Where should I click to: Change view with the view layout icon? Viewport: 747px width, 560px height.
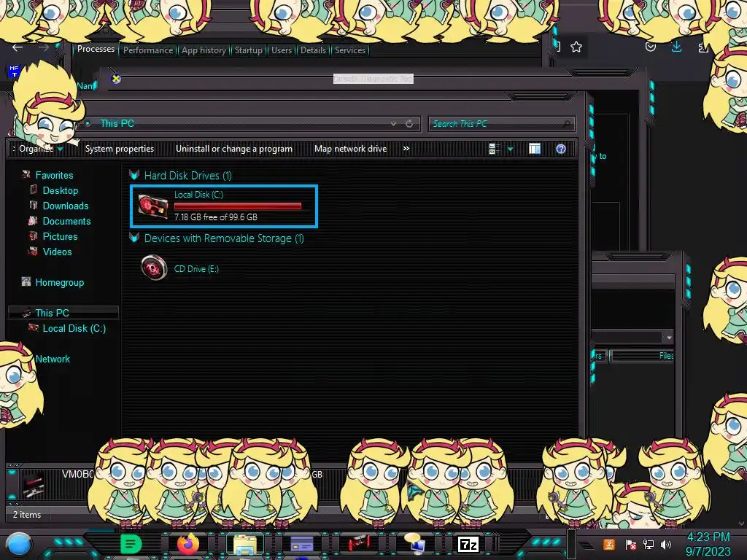pyautogui.click(x=494, y=149)
